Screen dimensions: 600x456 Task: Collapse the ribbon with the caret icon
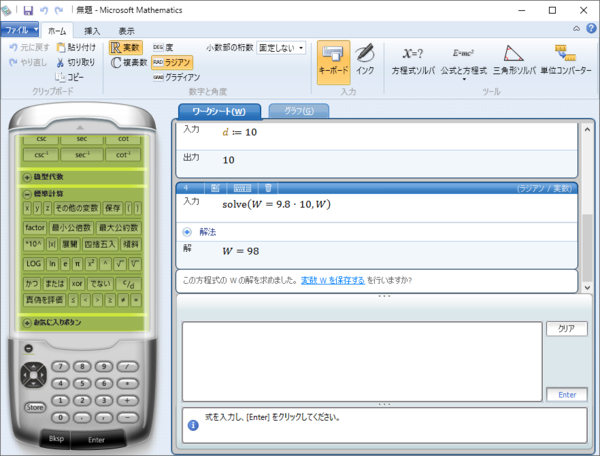coord(576,29)
